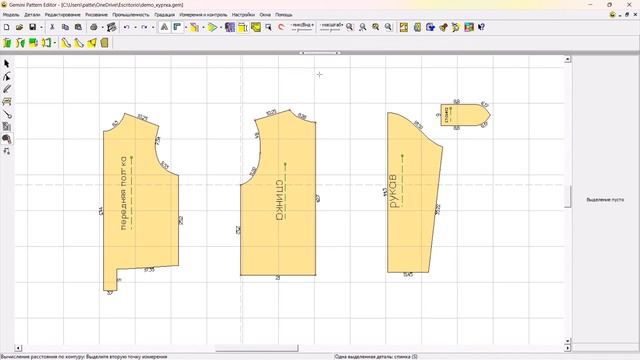Viewport: 640px width, 360px height.
Task: Click the vertical scrollbar thumb
Action: point(567,197)
